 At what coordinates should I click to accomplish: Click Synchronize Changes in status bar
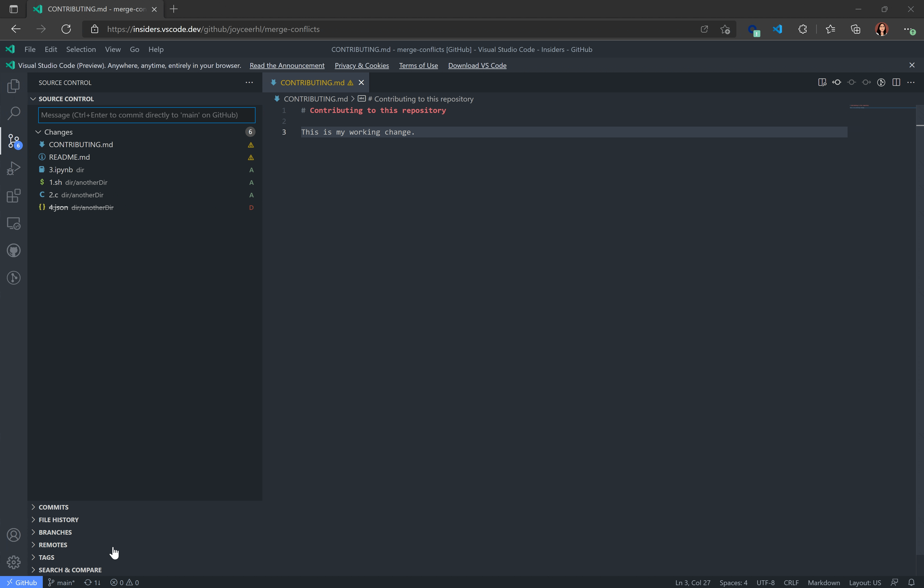[92, 582]
